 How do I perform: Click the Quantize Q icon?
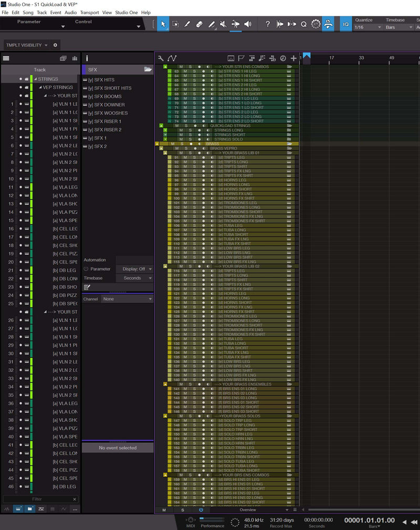(x=303, y=24)
